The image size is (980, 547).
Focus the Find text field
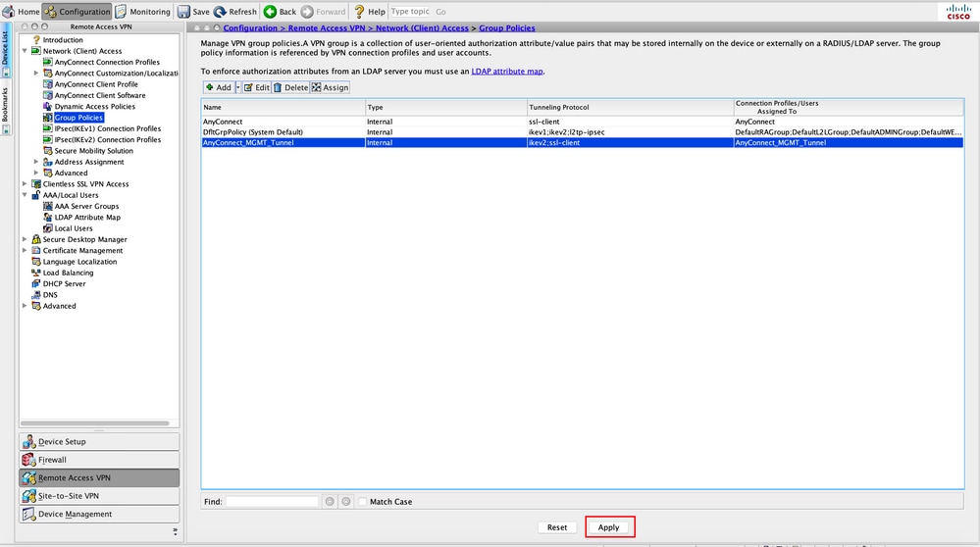pos(272,502)
